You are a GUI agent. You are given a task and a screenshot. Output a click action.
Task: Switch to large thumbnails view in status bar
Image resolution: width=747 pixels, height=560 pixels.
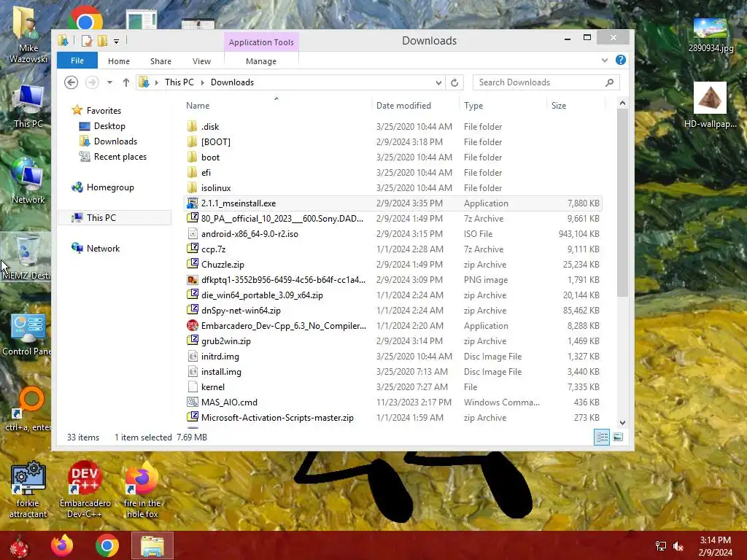point(618,437)
